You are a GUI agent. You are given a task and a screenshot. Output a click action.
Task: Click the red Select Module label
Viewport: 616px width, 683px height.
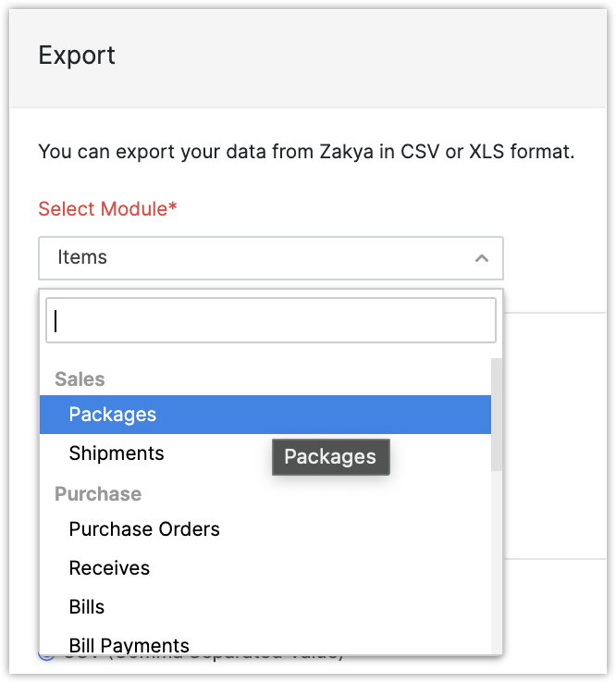(x=103, y=209)
